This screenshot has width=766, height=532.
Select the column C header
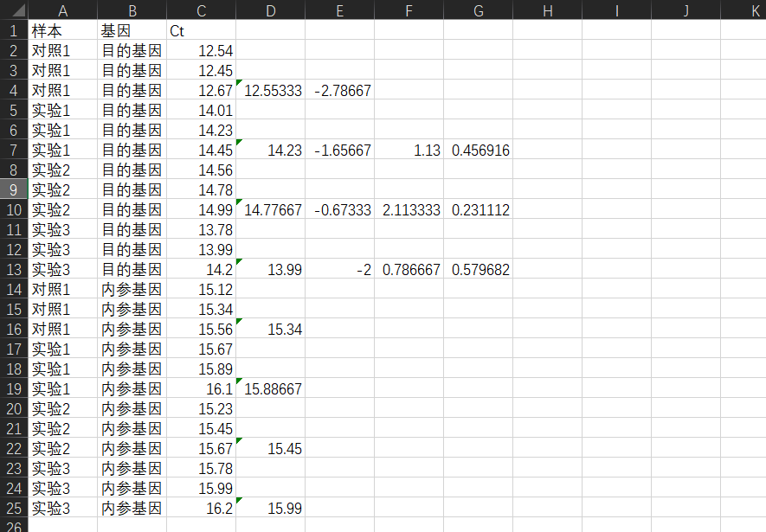(x=201, y=10)
